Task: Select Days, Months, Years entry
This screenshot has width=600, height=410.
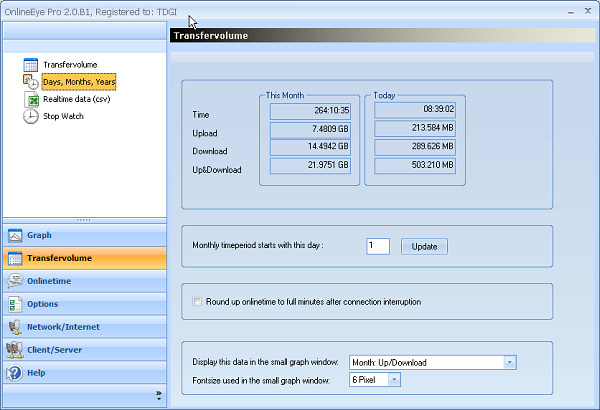Action: [x=79, y=82]
